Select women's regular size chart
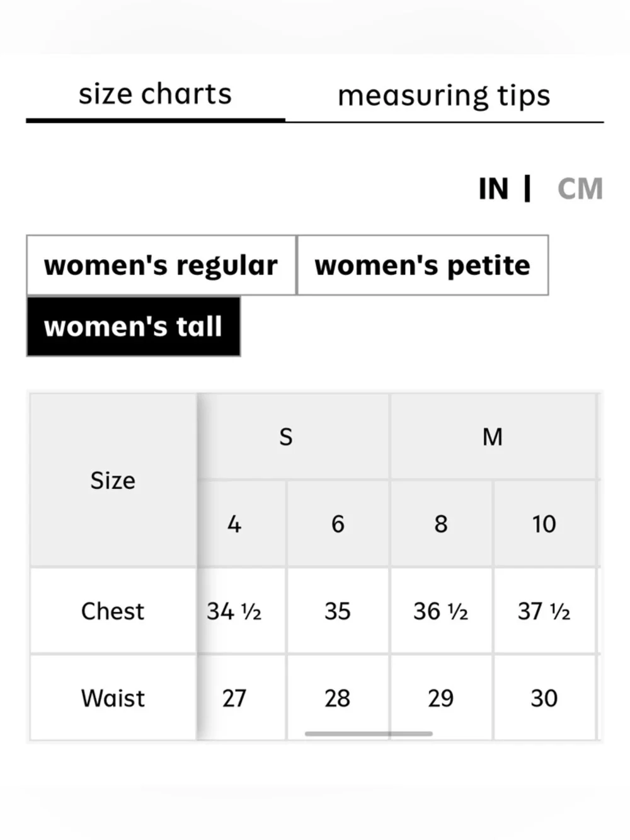The width and height of the screenshot is (630, 840). coord(160,265)
